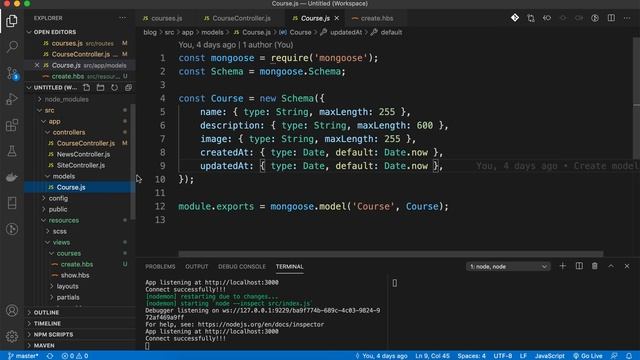Click Ln 9, Col 45 cursor position
The height and width of the screenshot is (360, 640).
(432, 356)
